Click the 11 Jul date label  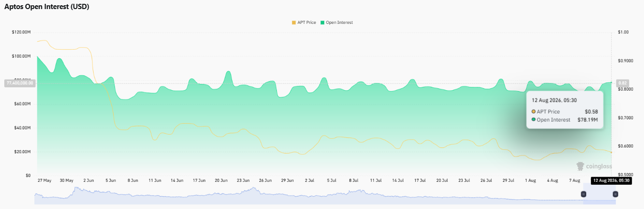[375, 181]
